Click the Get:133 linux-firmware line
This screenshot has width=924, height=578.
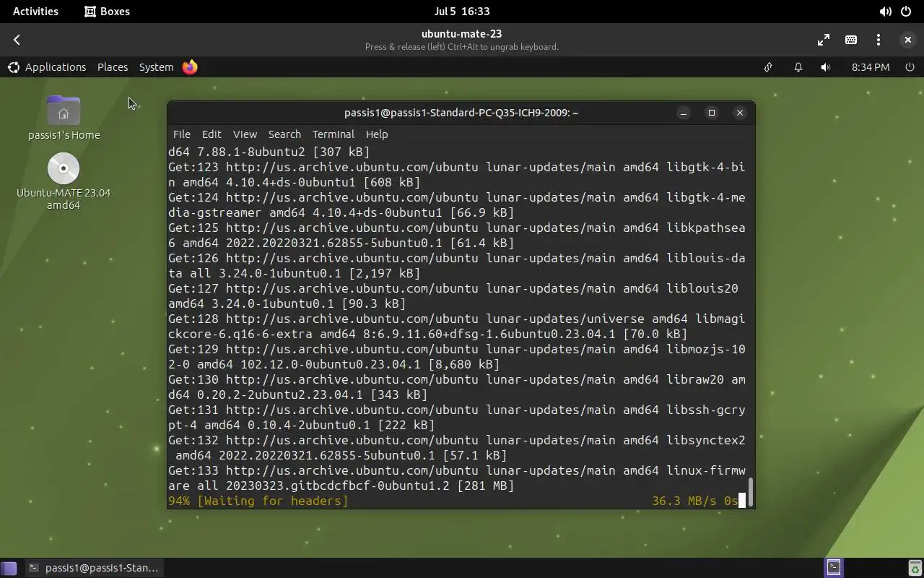pyautogui.click(x=457, y=478)
